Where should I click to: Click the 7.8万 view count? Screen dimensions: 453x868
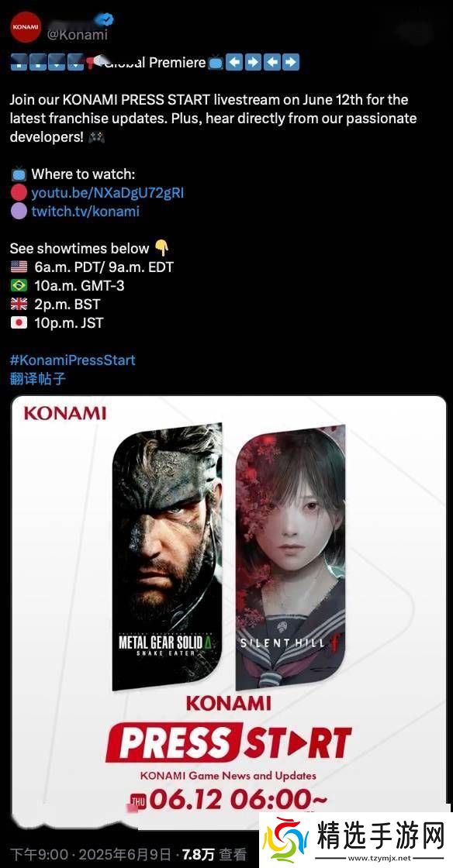point(199,855)
